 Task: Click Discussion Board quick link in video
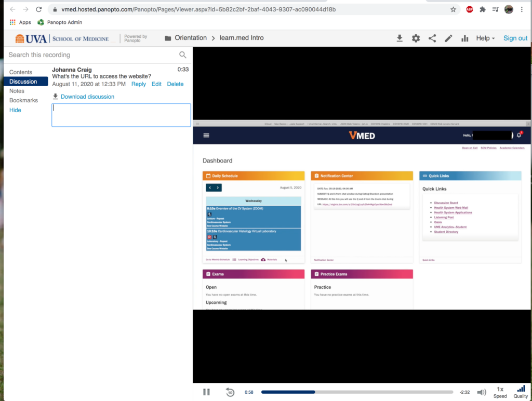pos(446,203)
